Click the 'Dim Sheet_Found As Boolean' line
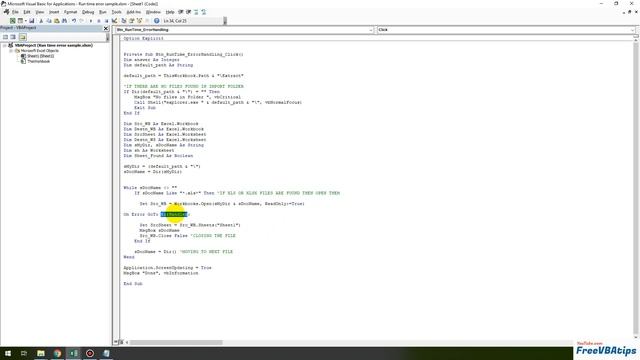Viewport: 640px width, 360px height. click(158, 156)
